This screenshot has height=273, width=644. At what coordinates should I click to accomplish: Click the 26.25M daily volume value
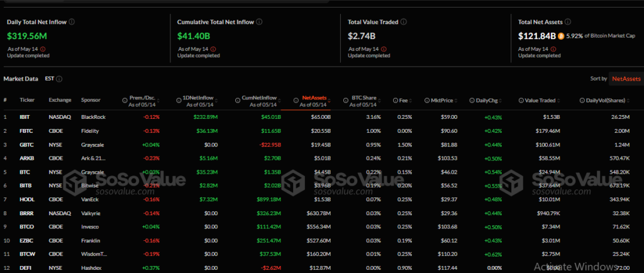[621, 117]
